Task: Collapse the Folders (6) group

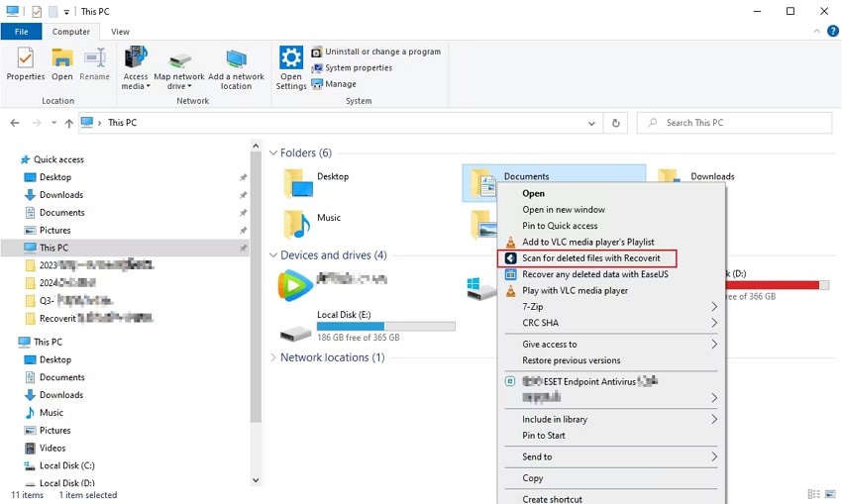Action: tap(273, 152)
